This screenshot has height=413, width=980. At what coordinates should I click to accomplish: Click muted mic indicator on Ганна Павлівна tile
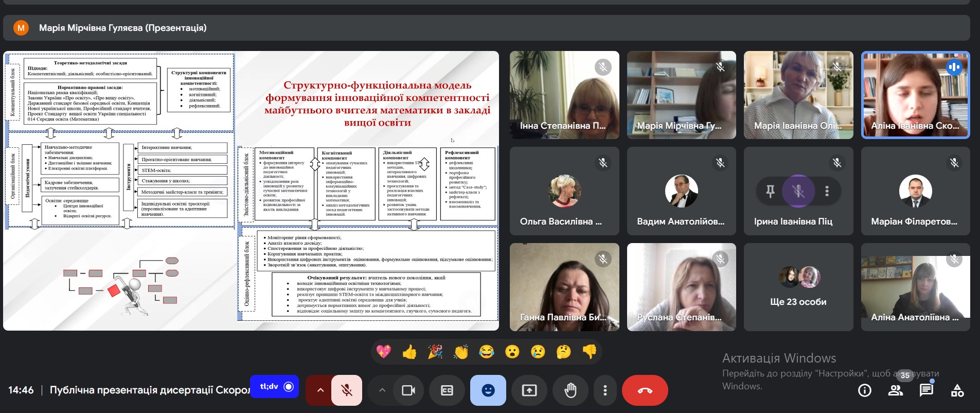click(603, 259)
